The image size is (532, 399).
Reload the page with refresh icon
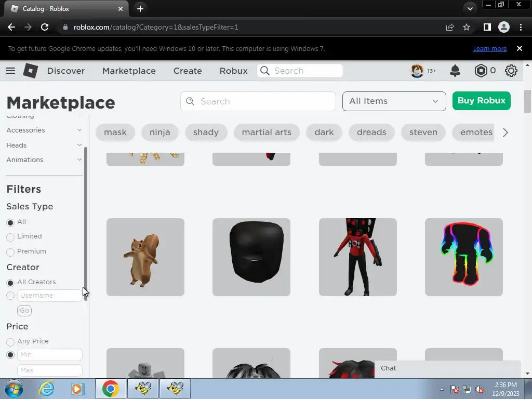(x=45, y=27)
